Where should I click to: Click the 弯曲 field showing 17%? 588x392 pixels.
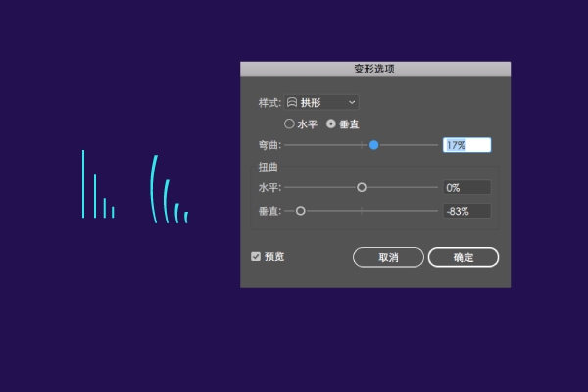click(466, 145)
